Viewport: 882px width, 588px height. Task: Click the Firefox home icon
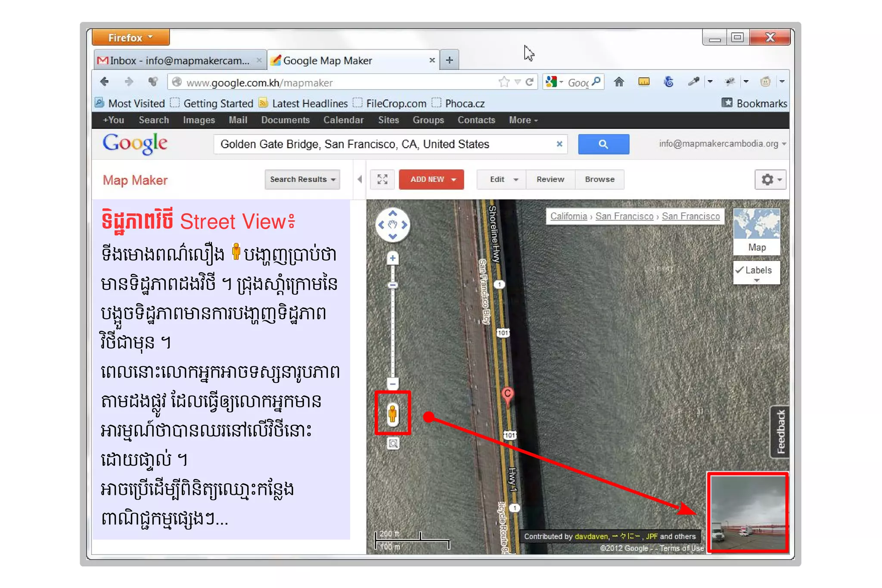(x=619, y=82)
